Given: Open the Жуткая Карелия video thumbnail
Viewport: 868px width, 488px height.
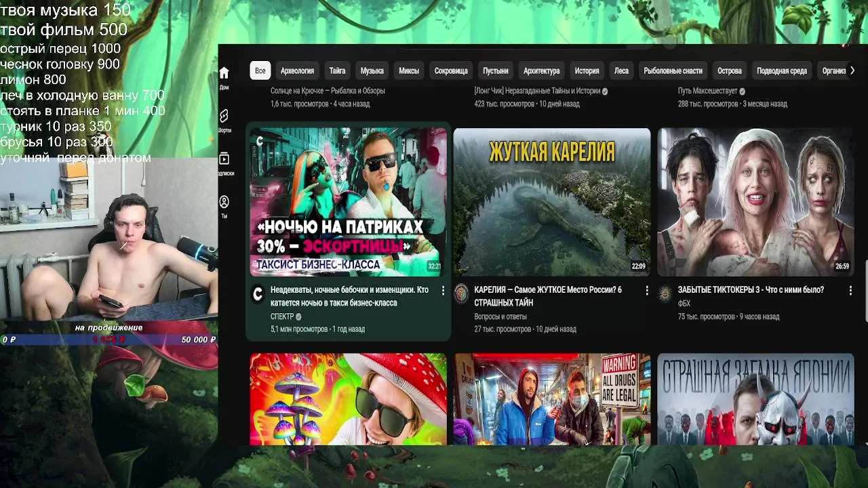Looking at the screenshot, I should point(552,202).
